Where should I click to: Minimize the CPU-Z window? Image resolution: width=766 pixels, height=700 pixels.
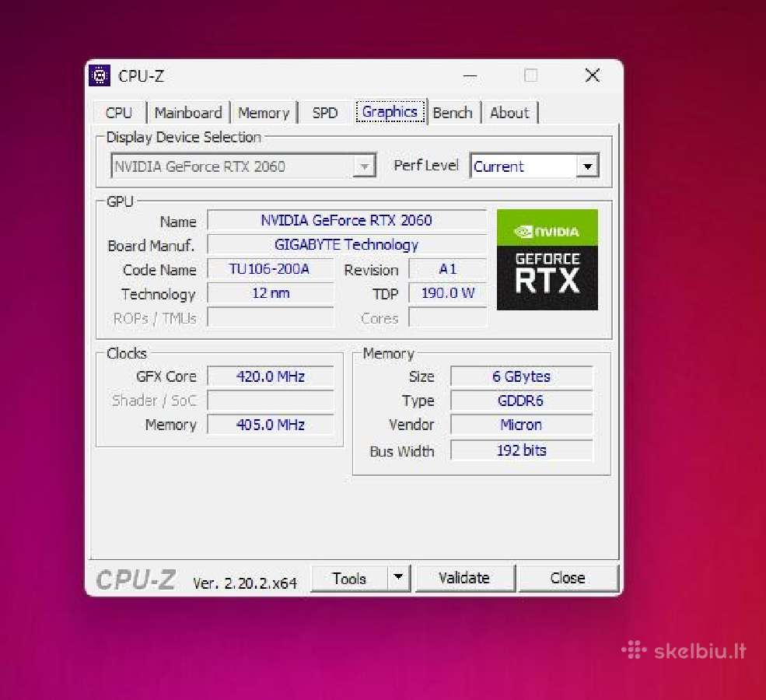coord(470,75)
